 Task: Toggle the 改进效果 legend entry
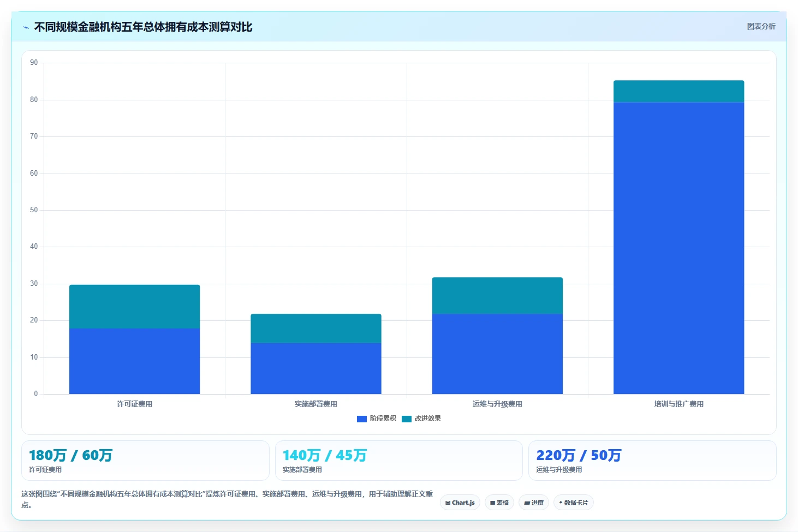coord(421,419)
